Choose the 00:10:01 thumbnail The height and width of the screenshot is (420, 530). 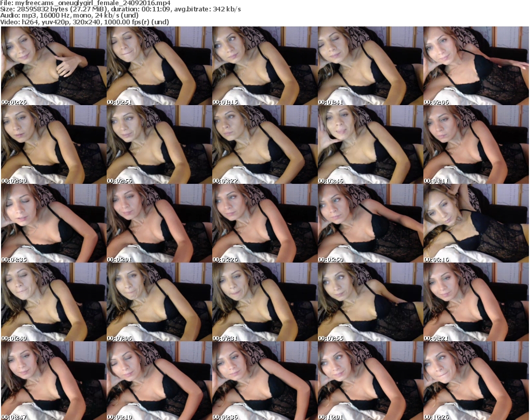[371, 381]
